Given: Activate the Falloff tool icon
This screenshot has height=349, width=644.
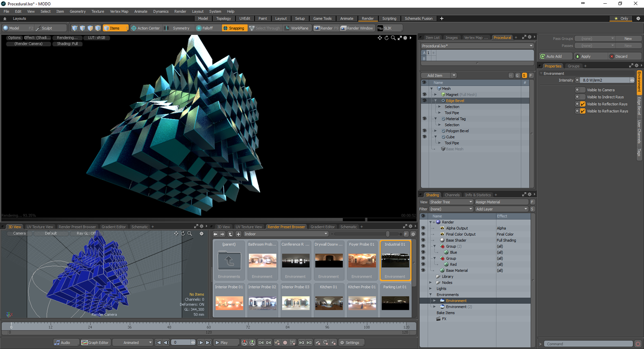Looking at the screenshot, I should (x=198, y=28).
